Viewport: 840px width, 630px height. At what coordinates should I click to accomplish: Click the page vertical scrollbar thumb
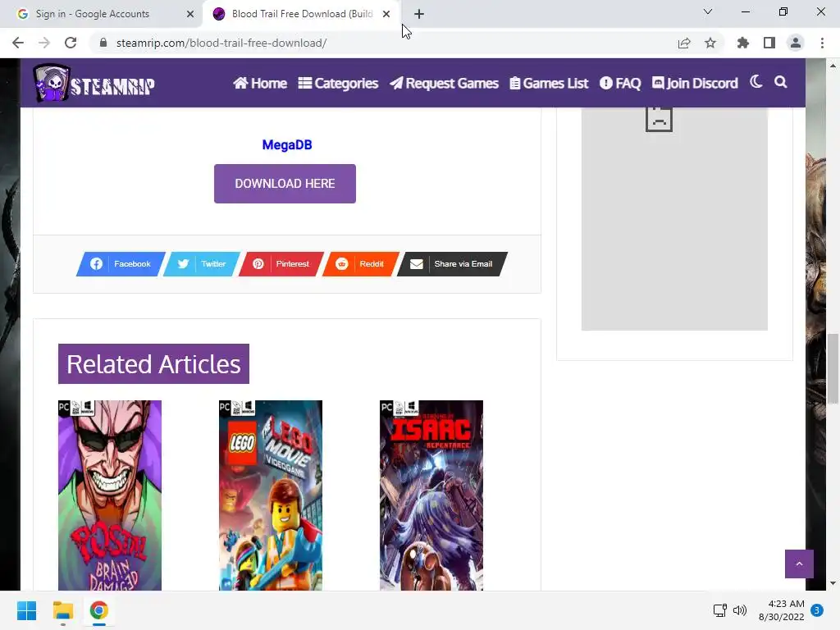click(x=833, y=368)
